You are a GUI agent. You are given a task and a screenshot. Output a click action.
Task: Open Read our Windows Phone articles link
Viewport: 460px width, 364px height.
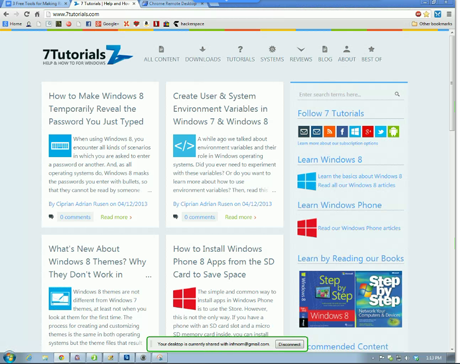359,228
